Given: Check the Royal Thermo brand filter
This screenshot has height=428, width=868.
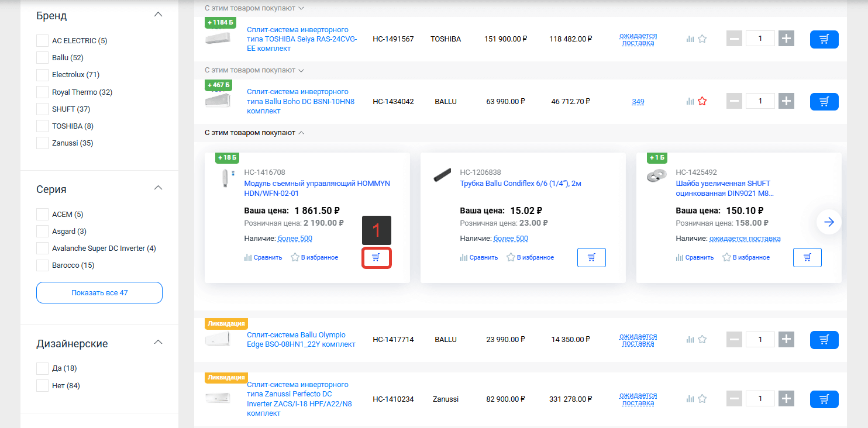Looking at the screenshot, I should tap(42, 92).
